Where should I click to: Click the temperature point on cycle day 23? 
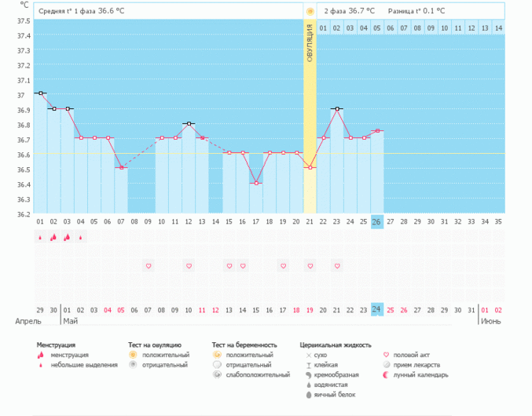337,108
